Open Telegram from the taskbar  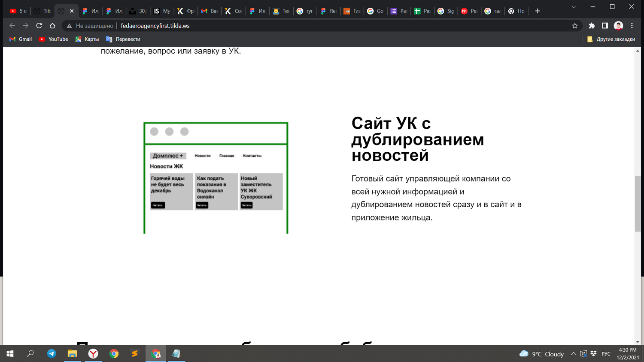(52, 353)
